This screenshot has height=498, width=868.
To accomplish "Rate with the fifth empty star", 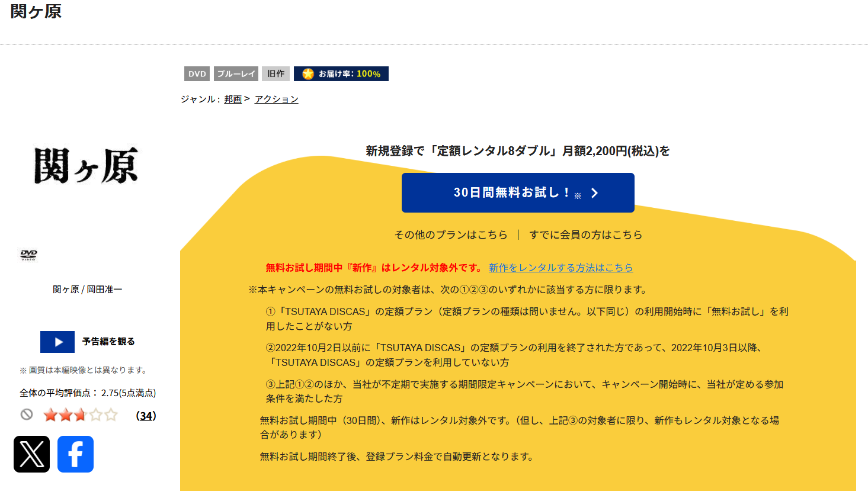I will (x=111, y=415).
